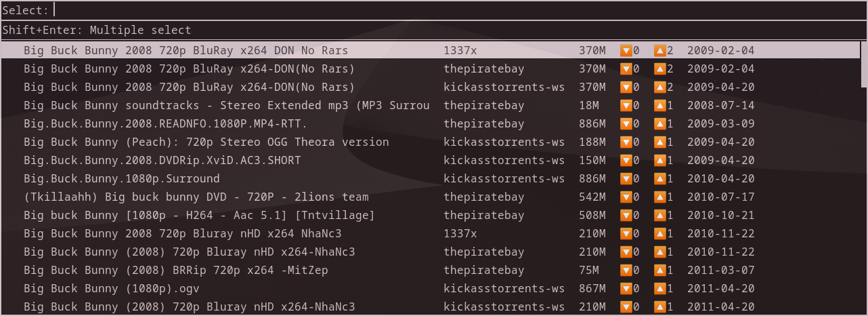Select Big.Buck.Bunny.2008.DVDRip.XviD.AC3.SHORT entry
This screenshot has width=868, height=316.
click(162, 160)
